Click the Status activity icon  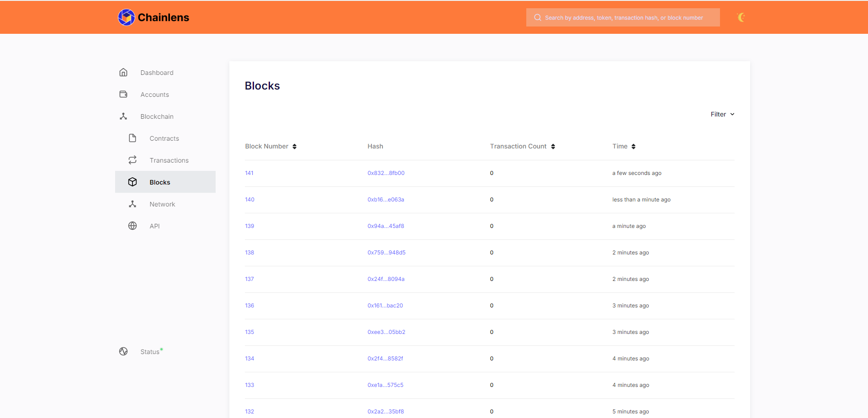[x=123, y=351]
